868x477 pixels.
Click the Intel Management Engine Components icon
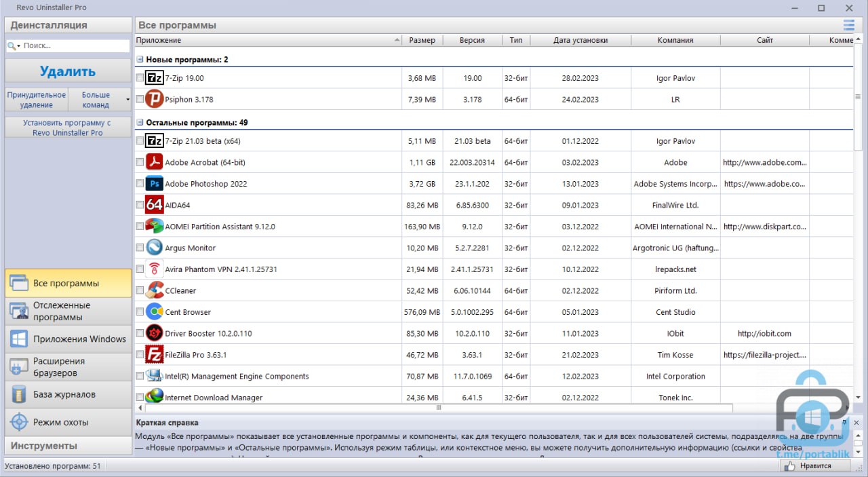pos(155,376)
